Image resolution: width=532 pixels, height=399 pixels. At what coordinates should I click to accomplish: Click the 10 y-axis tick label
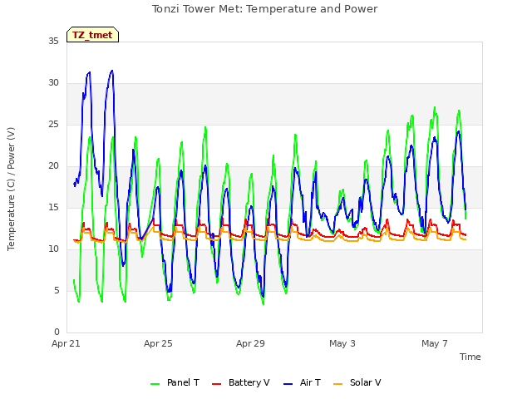tap(53, 249)
